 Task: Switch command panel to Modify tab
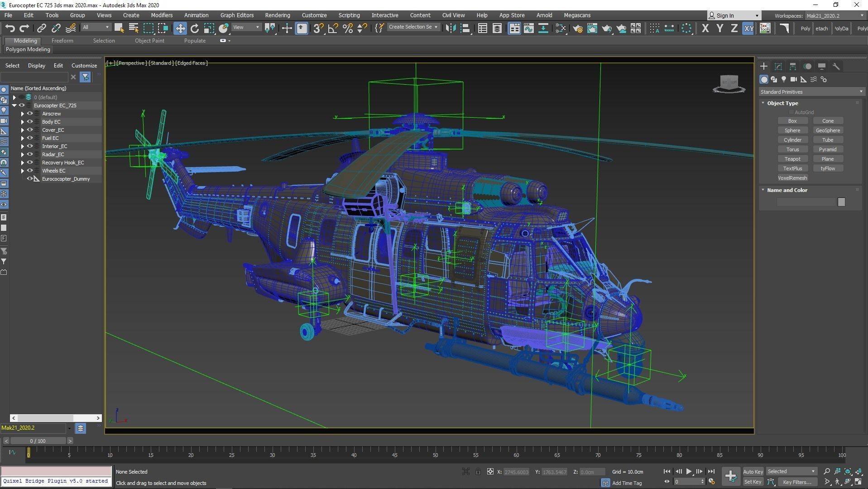pyautogui.click(x=778, y=67)
